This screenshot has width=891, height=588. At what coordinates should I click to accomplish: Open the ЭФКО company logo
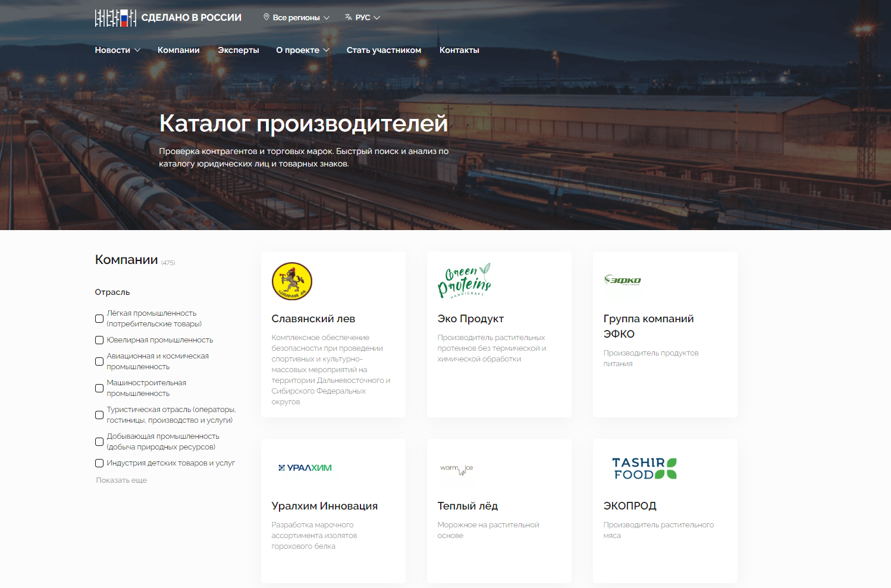click(623, 280)
